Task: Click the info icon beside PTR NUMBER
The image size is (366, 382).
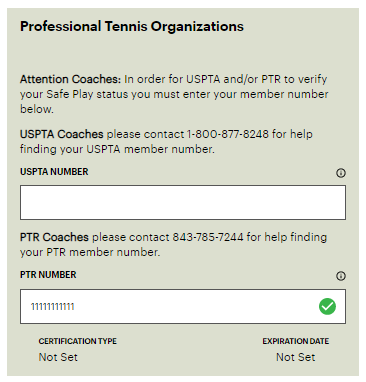Action: tap(341, 276)
